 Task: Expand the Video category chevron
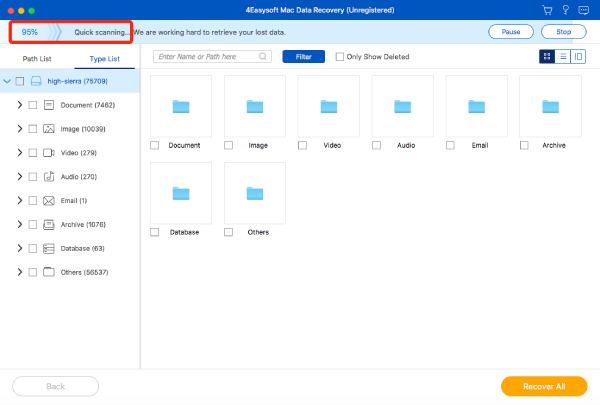pos(20,153)
